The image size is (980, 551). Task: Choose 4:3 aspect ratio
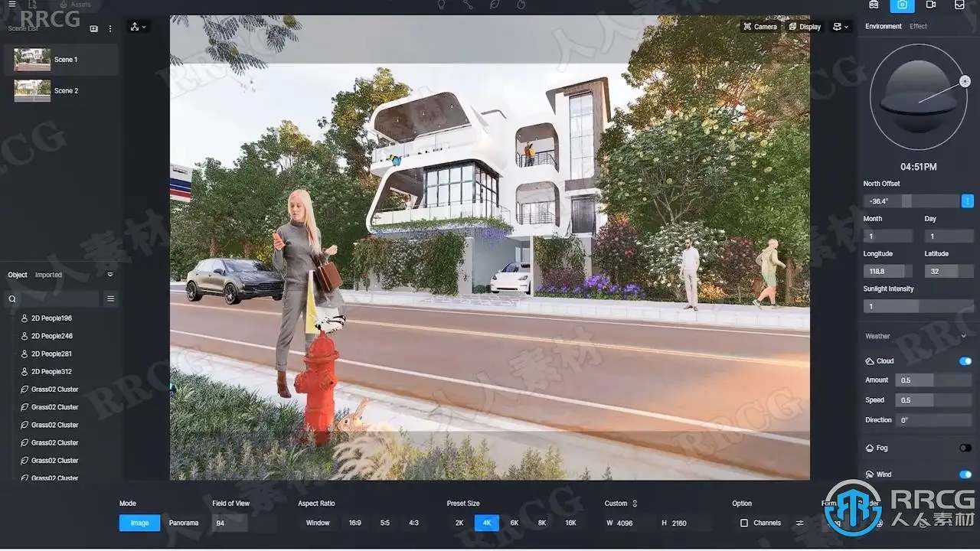414,523
